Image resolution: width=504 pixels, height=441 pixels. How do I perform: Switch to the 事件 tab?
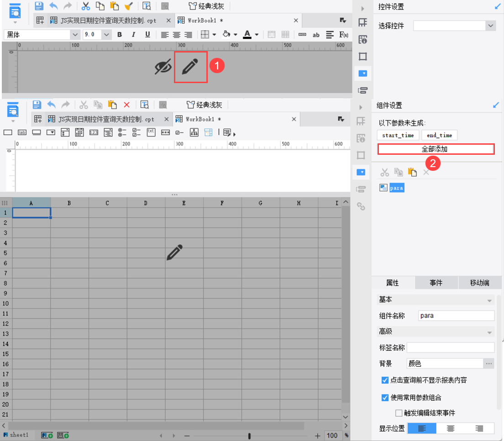tap(436, 283)
